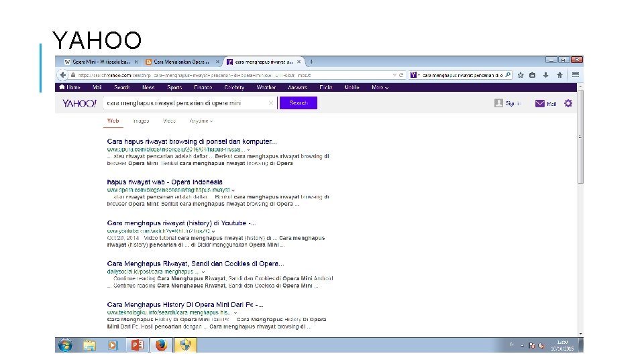Expand arrow beside opera.com tag hapus riwayat URL
The width and height of the screenshot is (644, 362).
233,190
